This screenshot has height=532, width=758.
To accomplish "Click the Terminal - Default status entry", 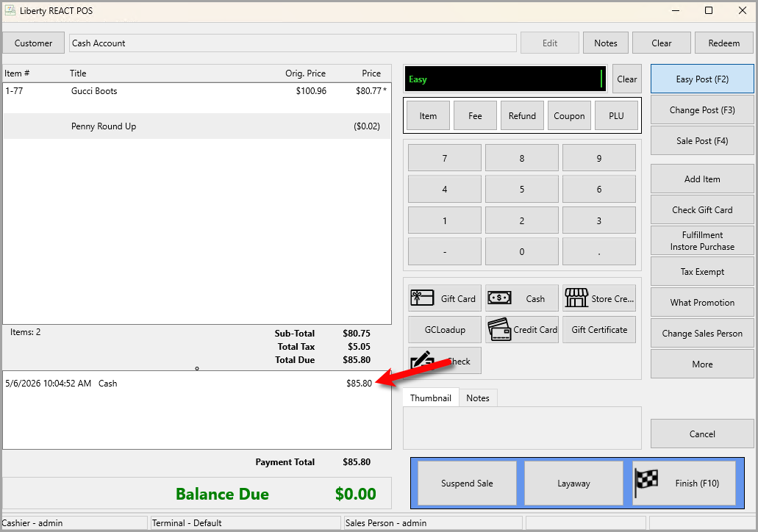I will click(x=246, y=523).
